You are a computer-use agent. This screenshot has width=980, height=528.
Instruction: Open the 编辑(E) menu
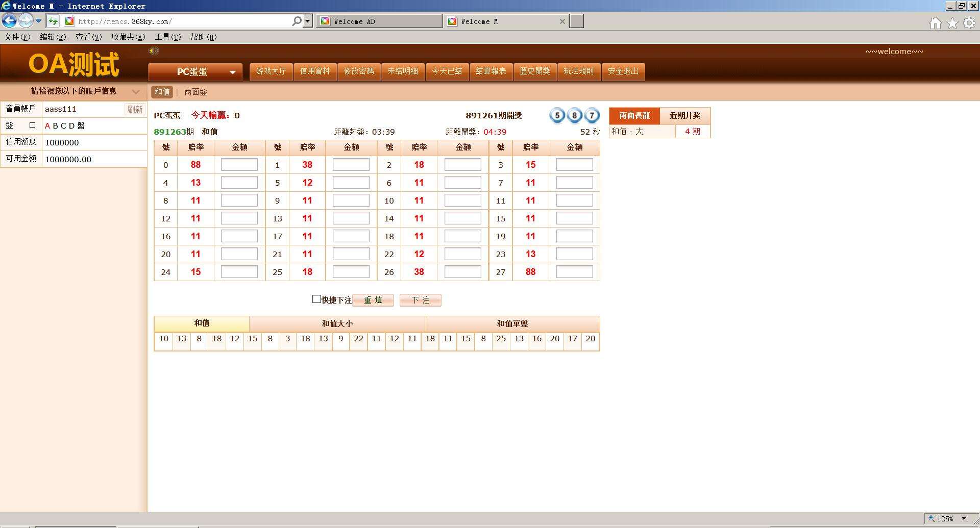[x=53, y=37]
